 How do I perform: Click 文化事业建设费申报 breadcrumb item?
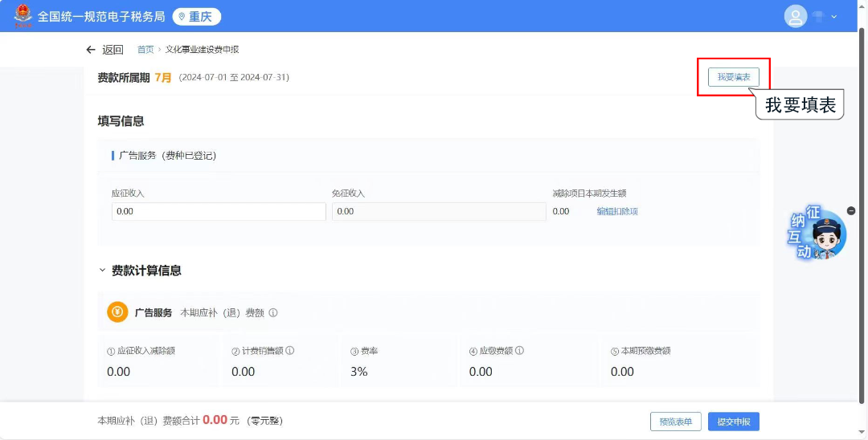202,50
